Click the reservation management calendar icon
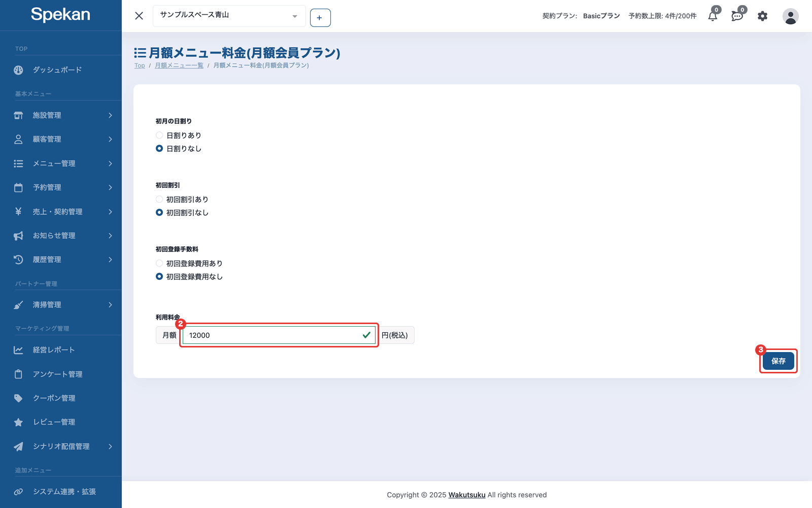The image size is (812, 508). [x=18, y=187]
